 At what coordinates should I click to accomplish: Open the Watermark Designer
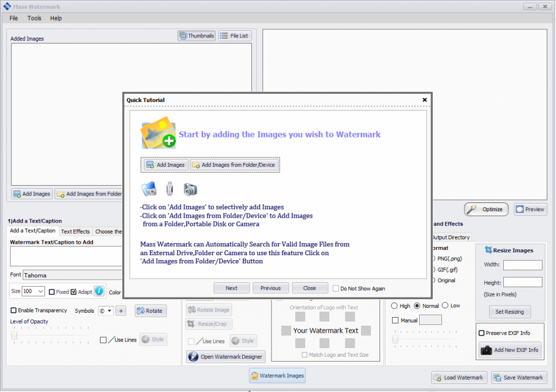[225, 357]
